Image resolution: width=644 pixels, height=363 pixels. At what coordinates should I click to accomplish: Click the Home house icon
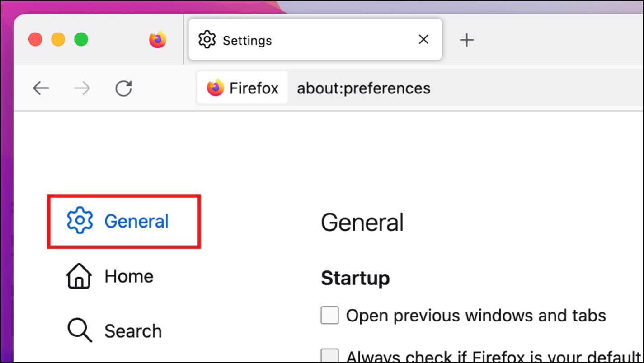click(x=79, y=276)
